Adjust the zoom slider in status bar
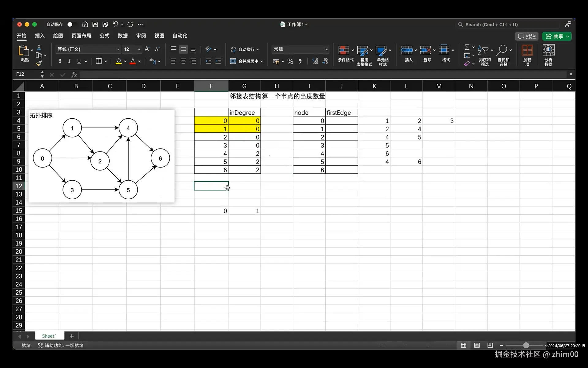The height and width of the screenshot is (368, 588). click(x=526, y=345)
